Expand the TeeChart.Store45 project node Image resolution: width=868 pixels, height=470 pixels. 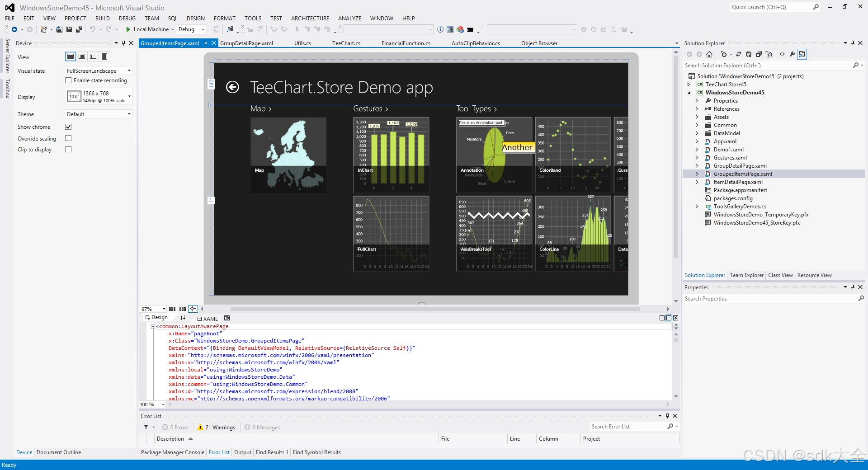click(x=689, y=85)
